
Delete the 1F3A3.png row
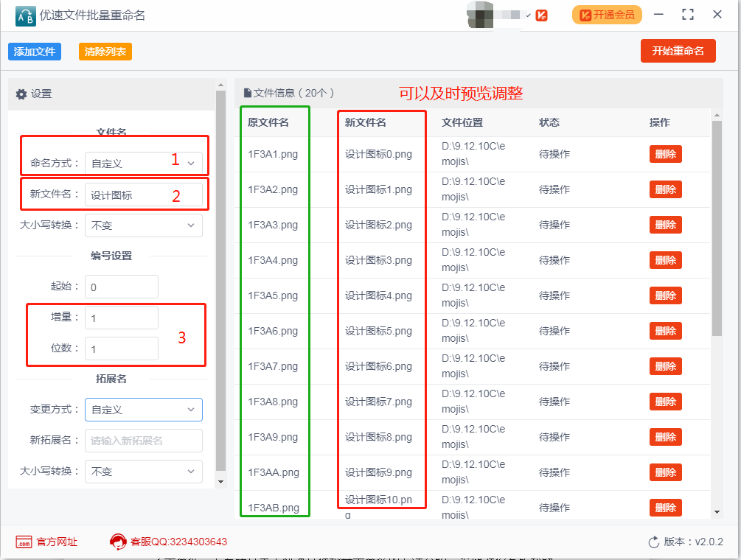click(665, 225)
